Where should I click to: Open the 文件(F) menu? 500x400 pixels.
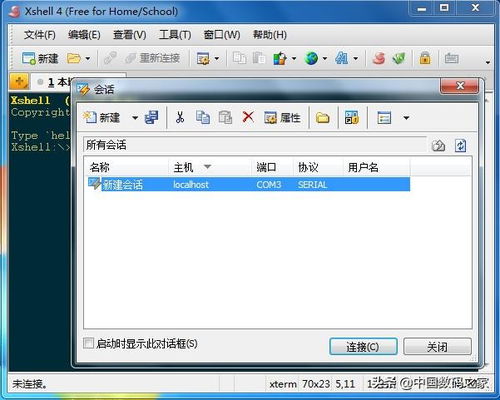(x=40, y=35)
